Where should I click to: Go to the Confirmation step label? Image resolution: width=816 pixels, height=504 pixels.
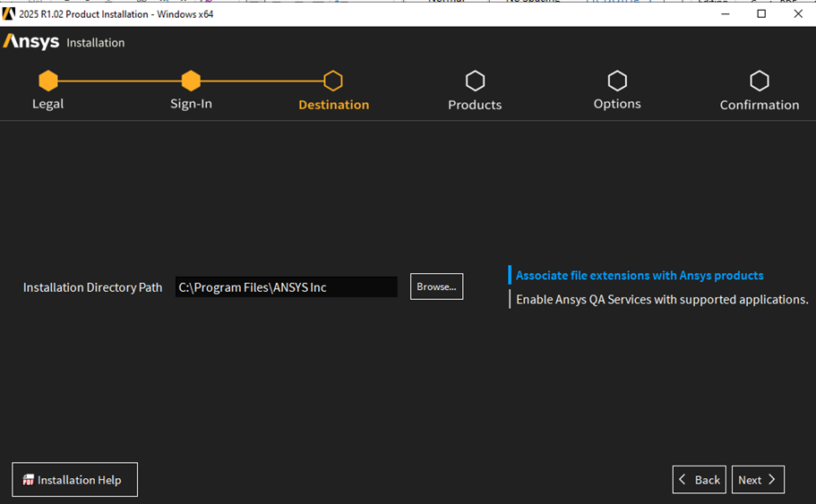pos(760,105)
